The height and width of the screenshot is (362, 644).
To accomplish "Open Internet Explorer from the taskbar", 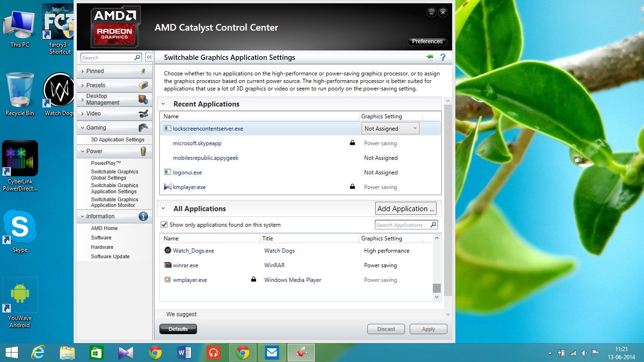I will pos(38,353).
